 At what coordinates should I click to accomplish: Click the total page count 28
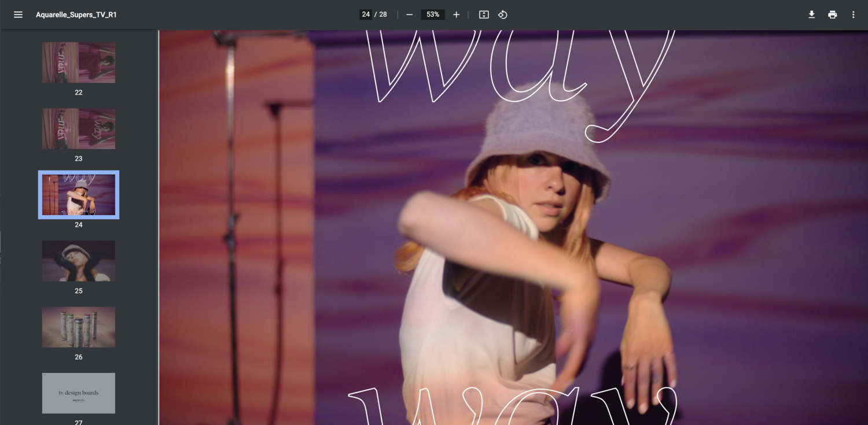[x=383, y=14]
